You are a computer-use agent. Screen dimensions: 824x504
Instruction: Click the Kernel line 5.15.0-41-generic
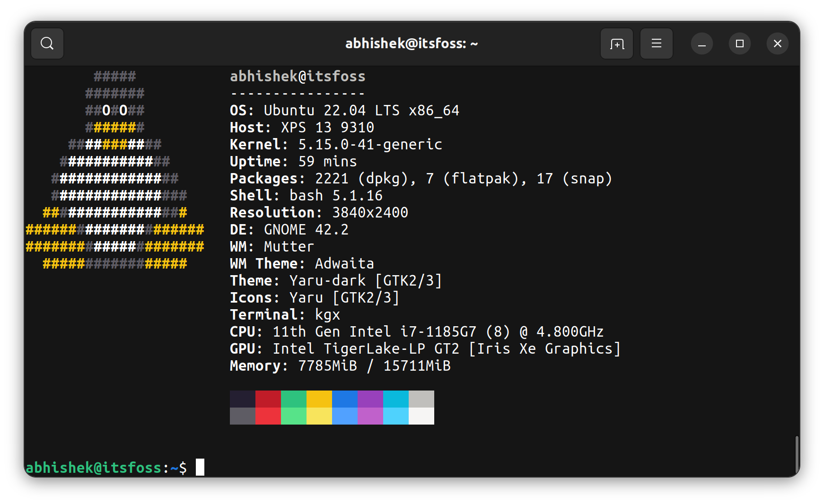click(x=336, y=144)
